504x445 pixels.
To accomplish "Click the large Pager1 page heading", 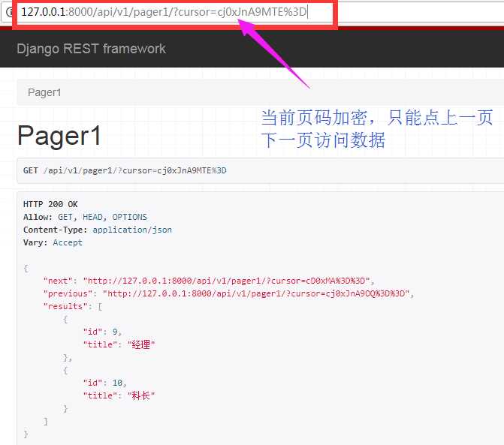I will click(59, 136).
